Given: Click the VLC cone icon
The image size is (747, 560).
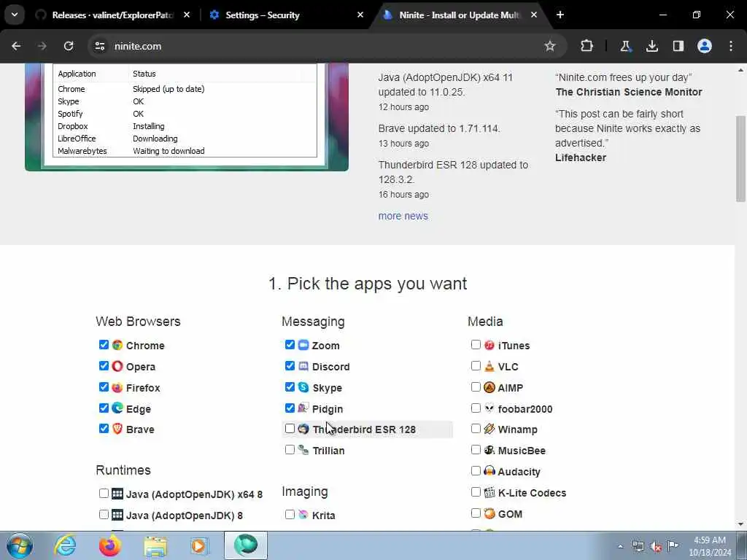Looking at the screenshot, I should [x=489, y=366].
